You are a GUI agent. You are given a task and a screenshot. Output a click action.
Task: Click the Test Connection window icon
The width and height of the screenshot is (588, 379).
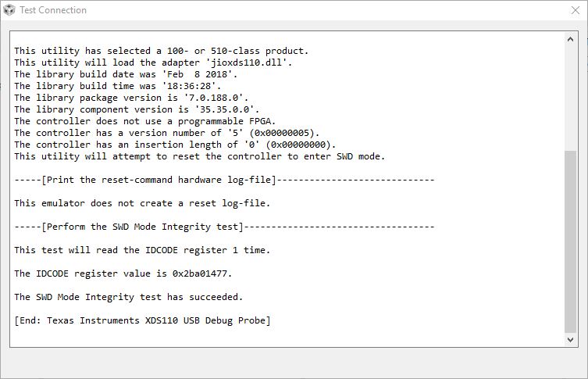pyautogui.click(x=9, y=10)
